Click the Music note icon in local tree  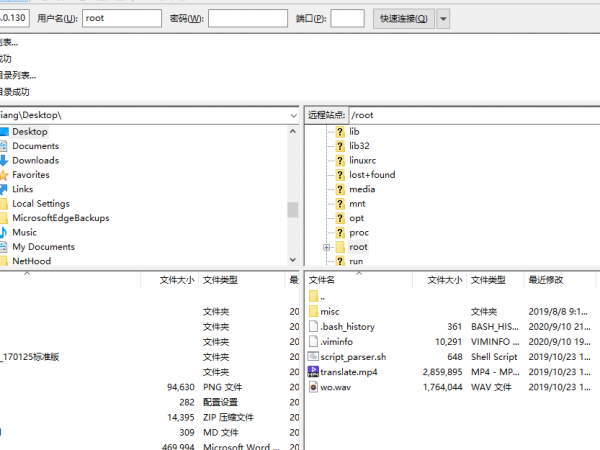pos(3,232)
